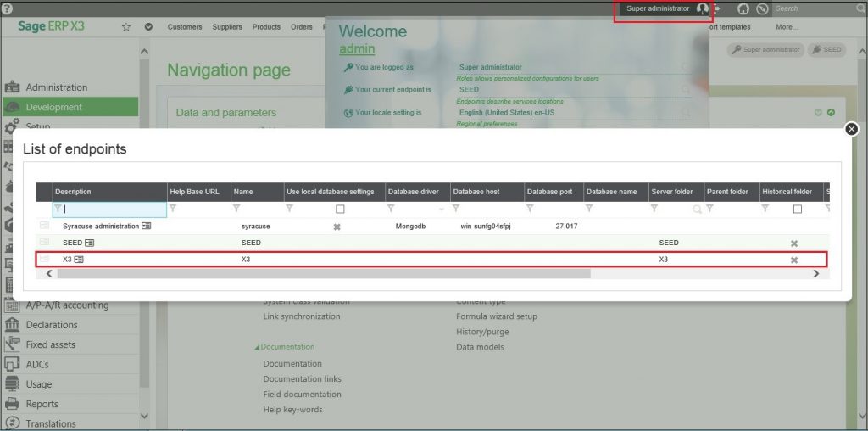The width and height of the screenshot is (868, 431).
Task: Open the Database driver filter dropdown
Action: (x=441, y=210)
